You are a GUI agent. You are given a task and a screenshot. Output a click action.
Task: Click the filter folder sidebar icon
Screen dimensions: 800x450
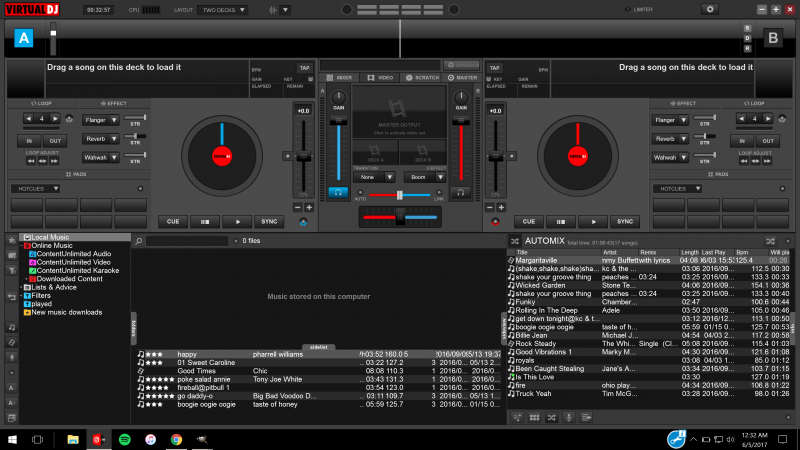(12, 270)
